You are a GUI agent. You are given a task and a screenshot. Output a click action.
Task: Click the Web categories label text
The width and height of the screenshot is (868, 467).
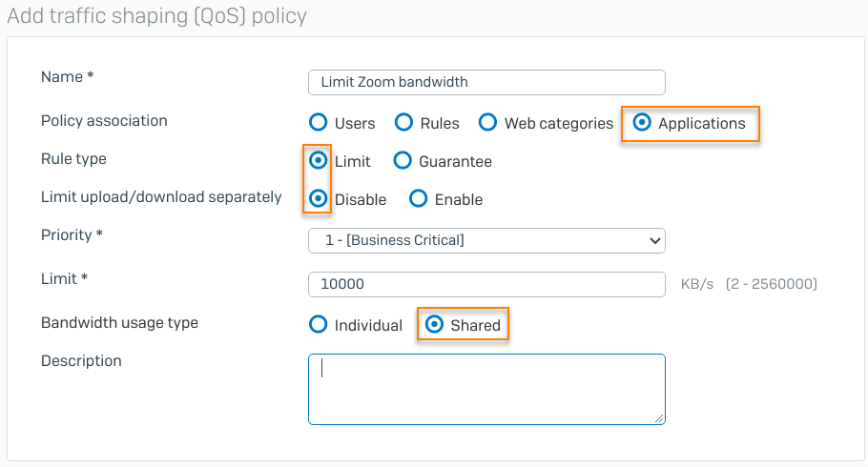click(559, 124)
